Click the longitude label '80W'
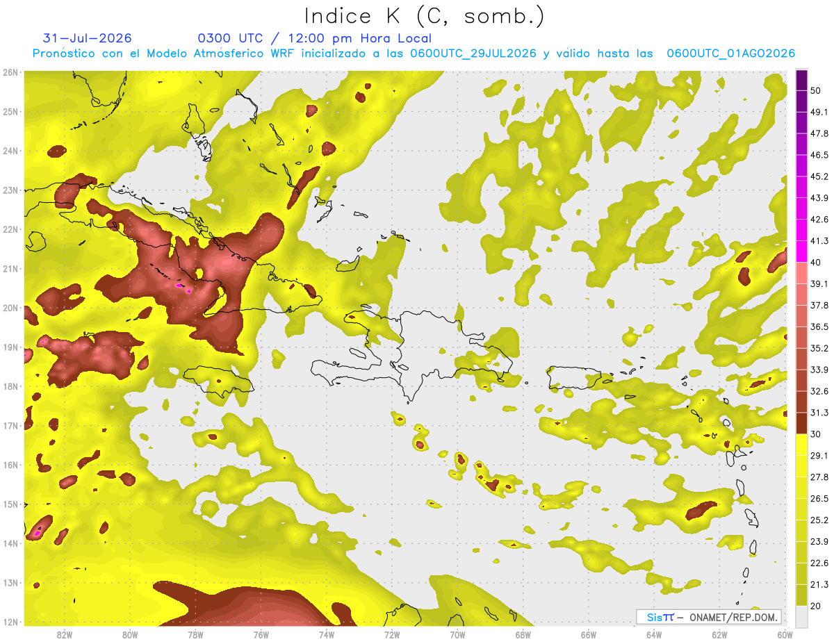834x644 pixels. click(x=129, y=634)
